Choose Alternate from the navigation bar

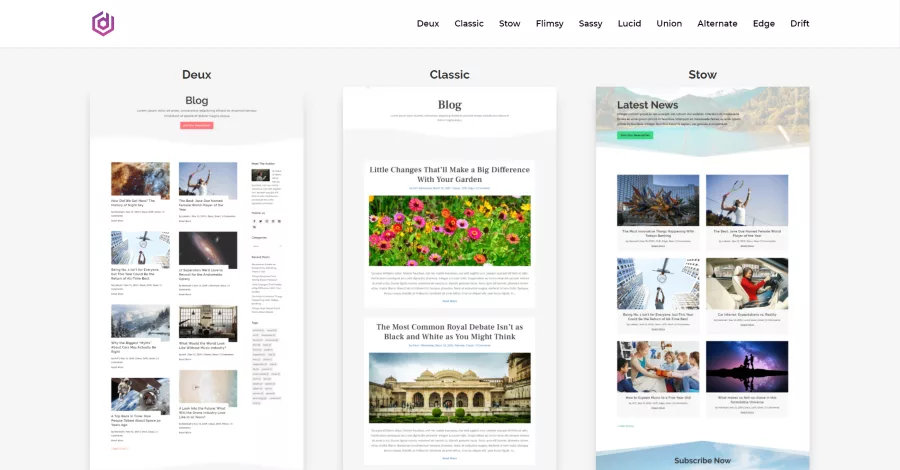coord(717,24)
